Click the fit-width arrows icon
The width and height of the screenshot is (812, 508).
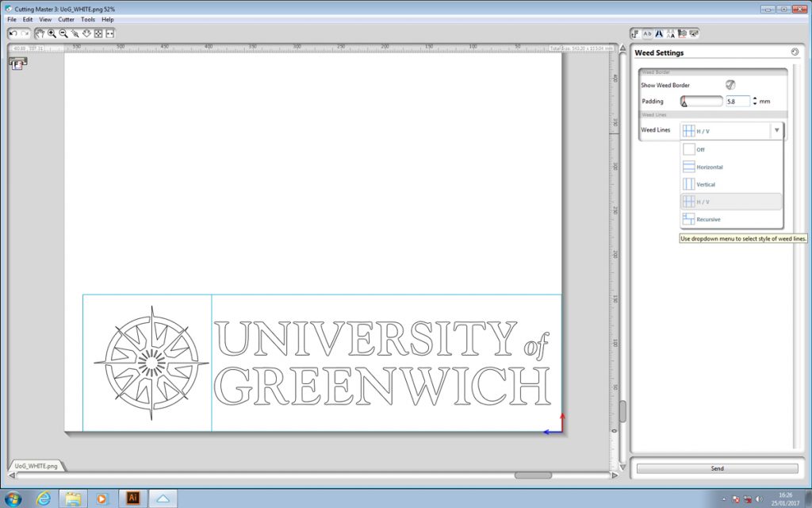110,33
